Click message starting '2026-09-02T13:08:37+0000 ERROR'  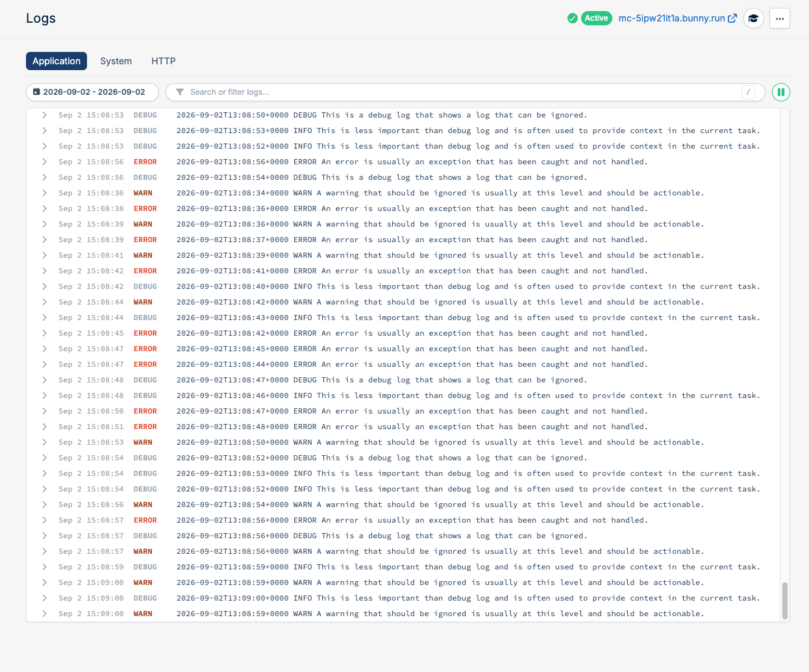click(412, 240)
